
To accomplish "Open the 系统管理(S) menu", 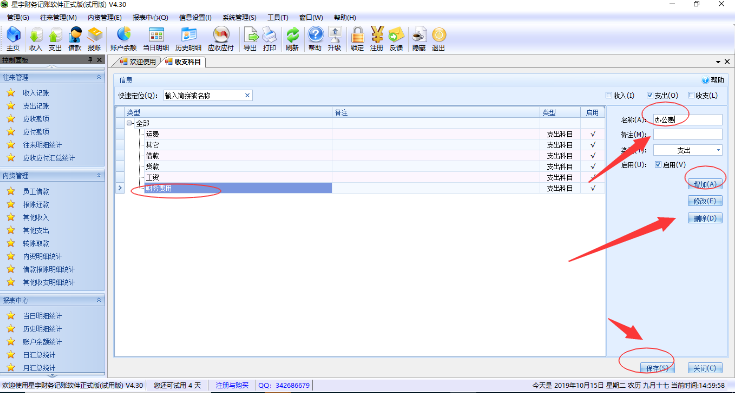I will click(x=238, y=17).
